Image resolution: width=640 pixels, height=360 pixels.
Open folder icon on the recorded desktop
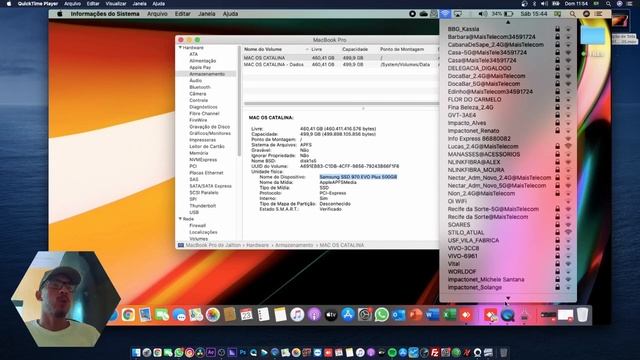593,35
